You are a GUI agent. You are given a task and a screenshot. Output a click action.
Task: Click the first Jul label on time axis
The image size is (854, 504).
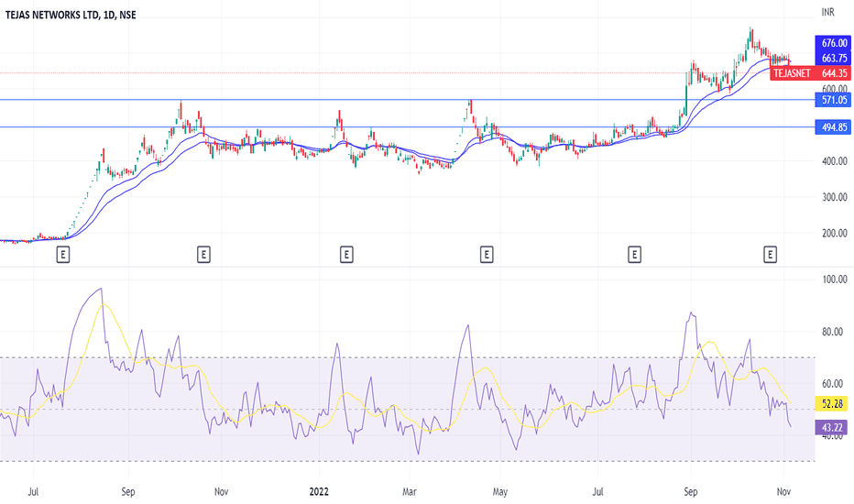pyautogui.click(x=33, y=491)
